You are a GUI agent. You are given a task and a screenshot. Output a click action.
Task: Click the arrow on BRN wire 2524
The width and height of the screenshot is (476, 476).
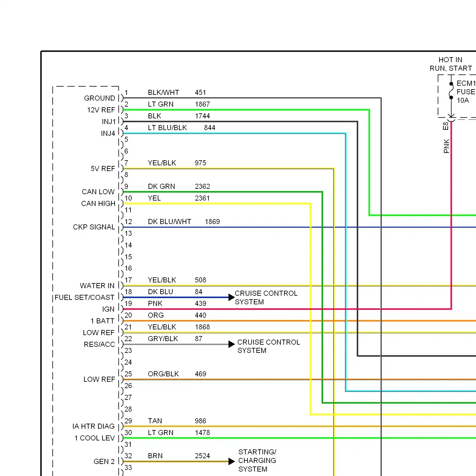pos(232,461)
